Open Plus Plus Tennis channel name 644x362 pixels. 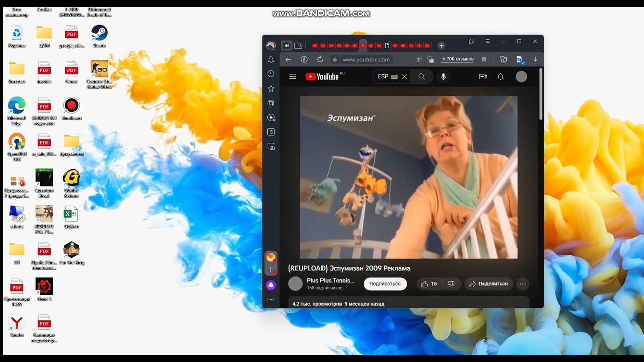coord(331,280)
